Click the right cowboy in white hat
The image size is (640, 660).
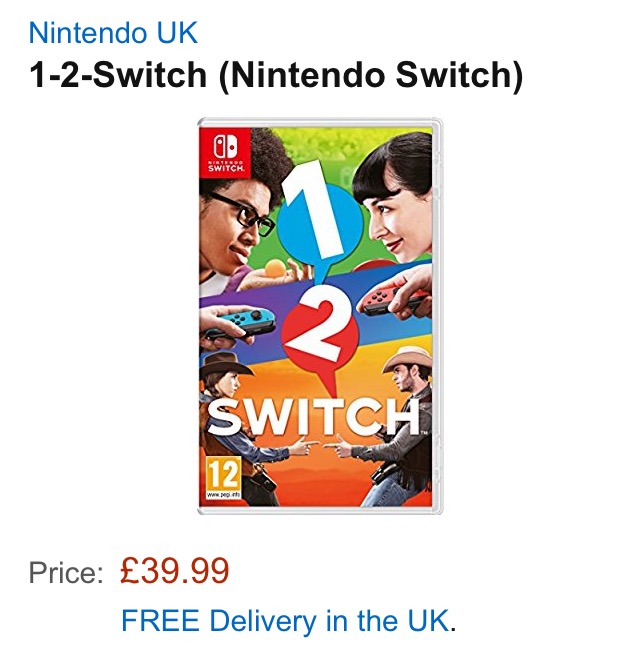coord(404,380)
